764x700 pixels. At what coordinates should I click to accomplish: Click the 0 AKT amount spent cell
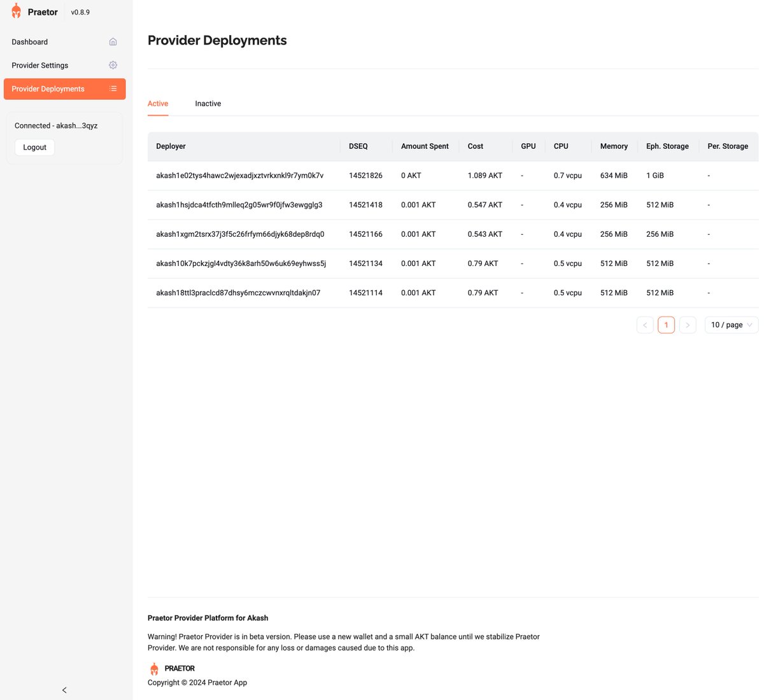(x=411, y=176)
